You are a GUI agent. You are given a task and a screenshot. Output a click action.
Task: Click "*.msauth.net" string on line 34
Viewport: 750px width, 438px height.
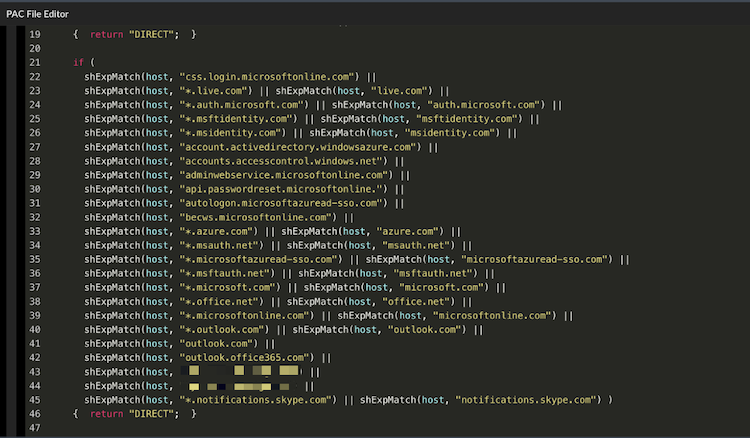(221, 245)
